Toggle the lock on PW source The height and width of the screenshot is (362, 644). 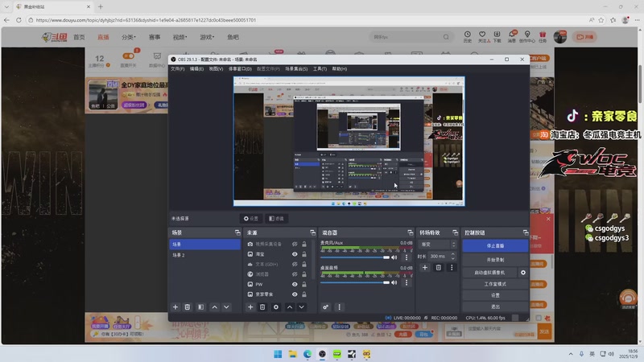coord(304,284)
